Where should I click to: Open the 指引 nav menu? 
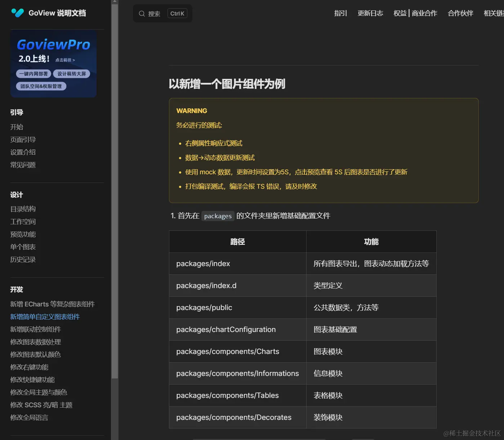pos(340,13)
